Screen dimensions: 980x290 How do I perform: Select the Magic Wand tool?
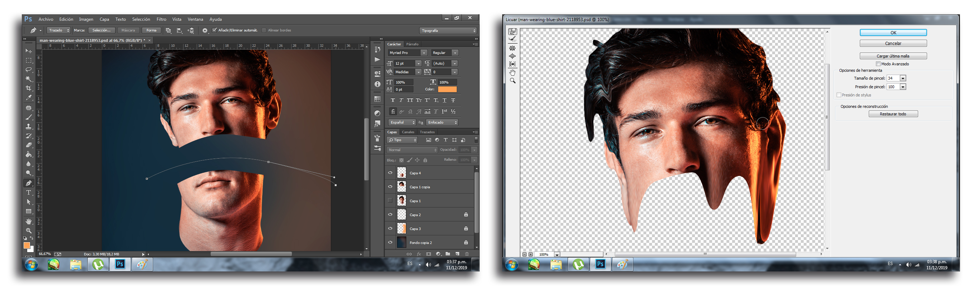29,79
